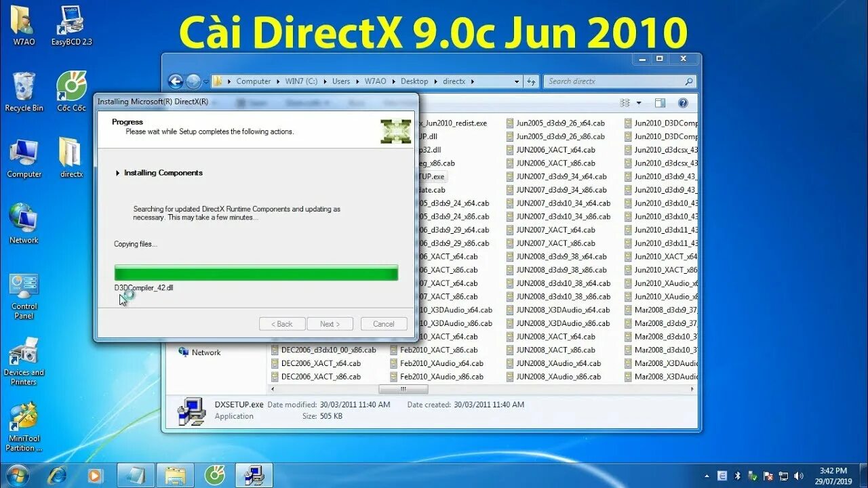
Task: Open Explorer Help with the question mark icon
Action: click(683, 103)
